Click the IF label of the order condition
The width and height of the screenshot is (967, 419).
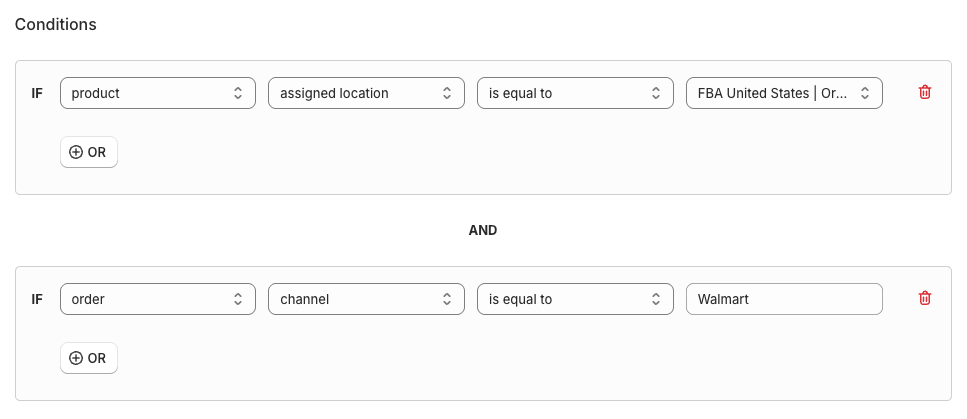[x=37, y=299]
